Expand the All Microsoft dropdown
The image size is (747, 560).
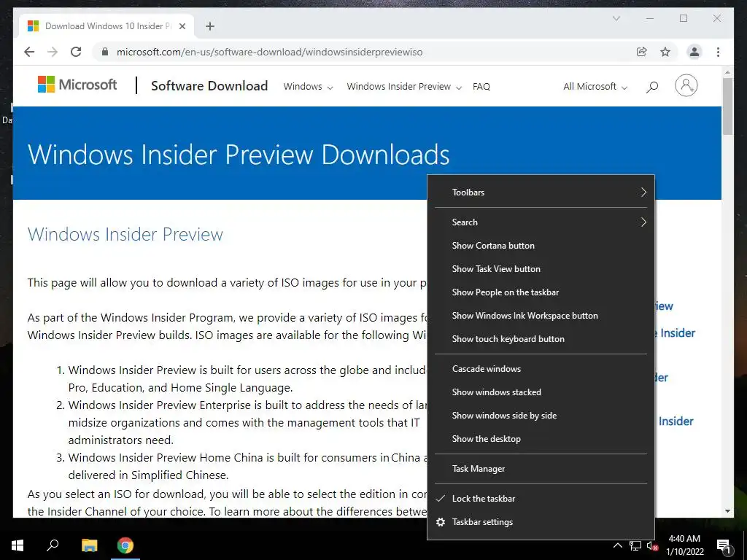tap(595, 87)
